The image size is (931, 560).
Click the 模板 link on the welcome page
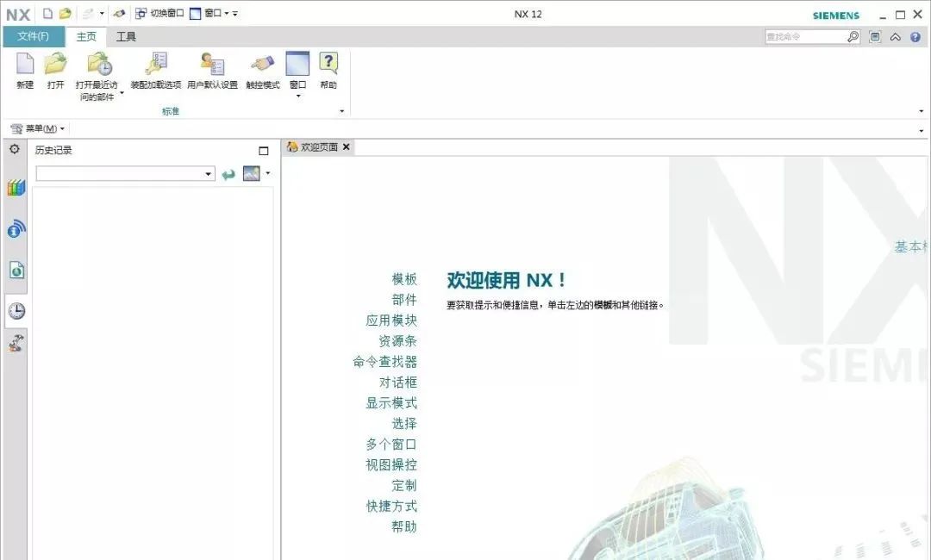click(x=403, y=279)
